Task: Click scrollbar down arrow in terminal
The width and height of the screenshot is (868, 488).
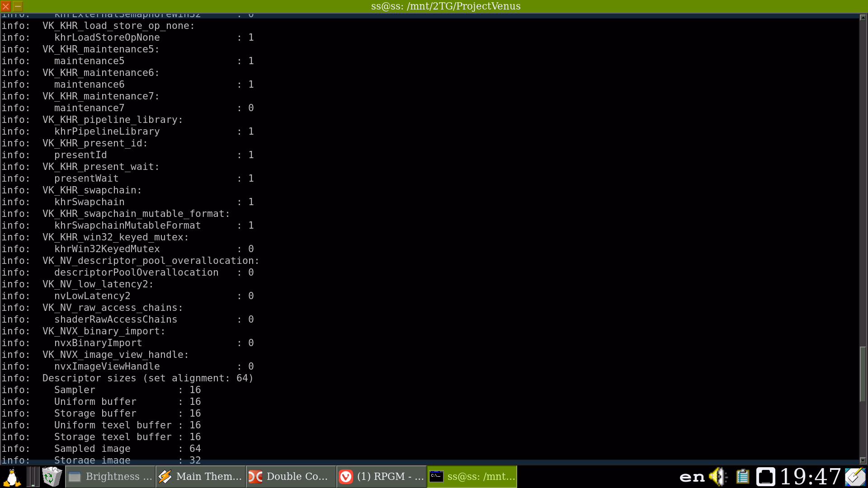Action: click(863, 460)
